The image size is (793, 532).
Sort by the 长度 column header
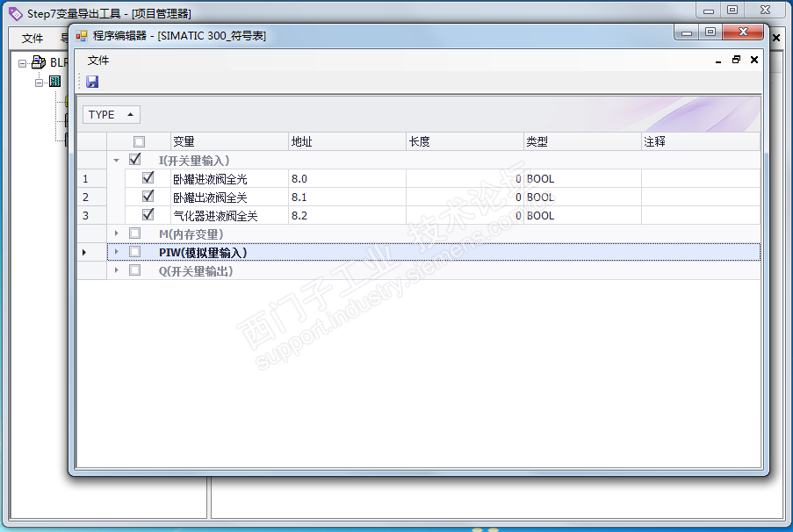(465, 141)
